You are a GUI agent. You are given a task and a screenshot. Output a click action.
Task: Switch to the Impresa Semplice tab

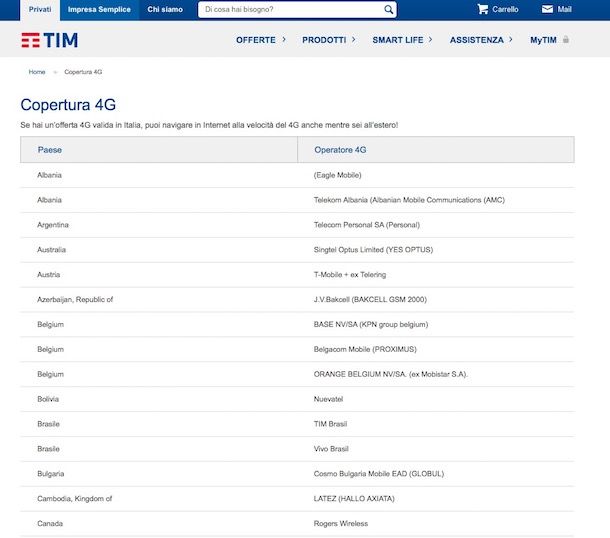[99, 10]
